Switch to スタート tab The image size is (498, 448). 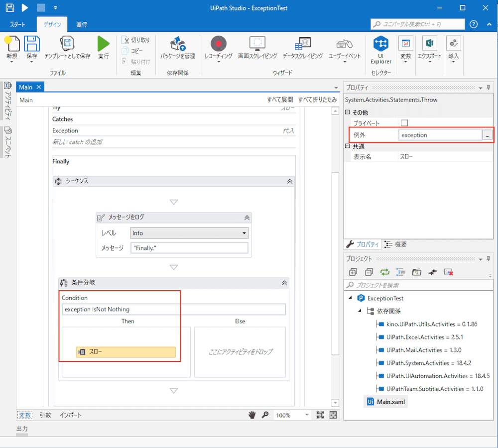[17, 24]
